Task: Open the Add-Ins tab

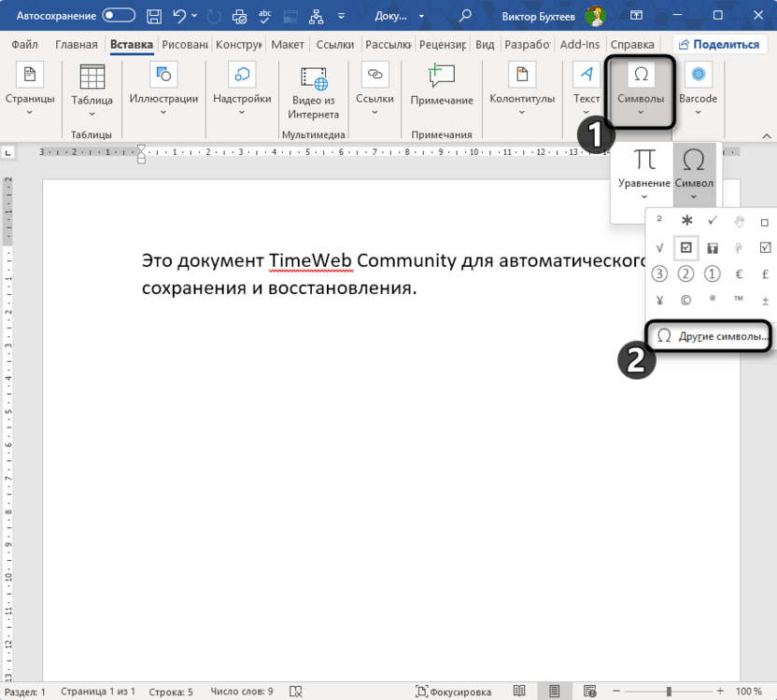Action: click(580, 45)
